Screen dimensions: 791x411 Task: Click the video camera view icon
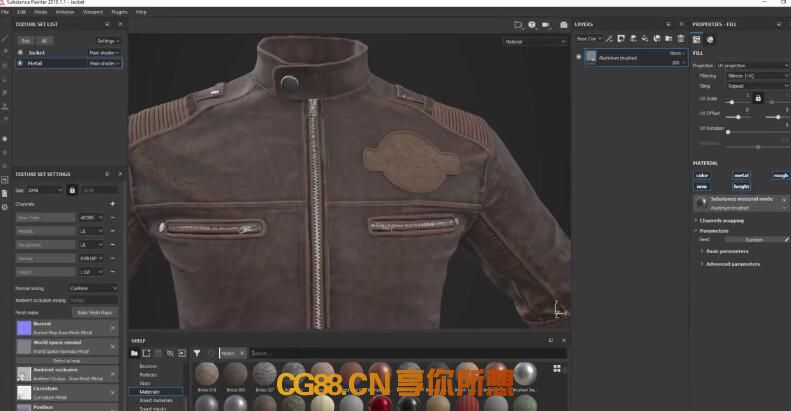tap(546, 25)
